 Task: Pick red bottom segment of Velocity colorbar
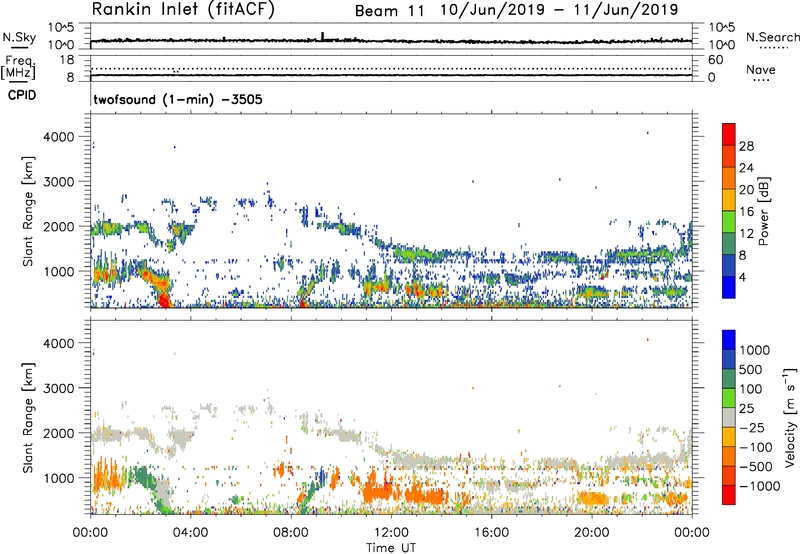[x=729, y=495]
